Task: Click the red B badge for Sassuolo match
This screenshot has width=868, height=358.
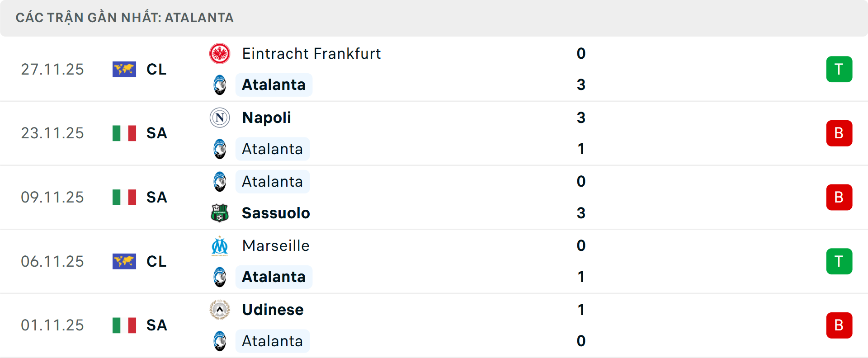Action: pos(839,198)
